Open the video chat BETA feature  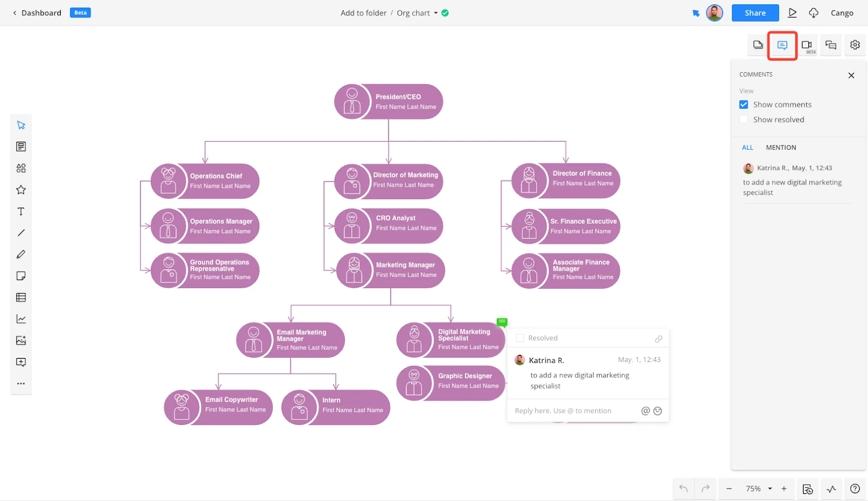pyautogui.click(x=807, y=45)
